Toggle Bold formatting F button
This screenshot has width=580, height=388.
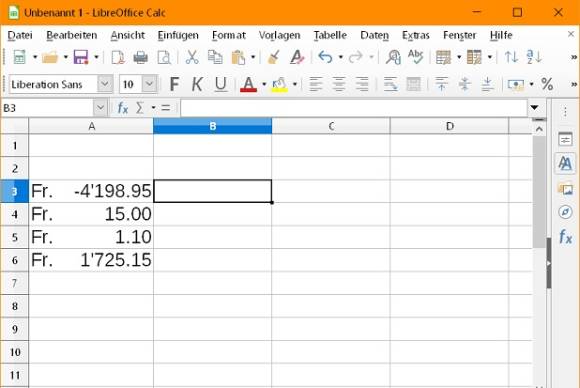click(x=174, y=84)
